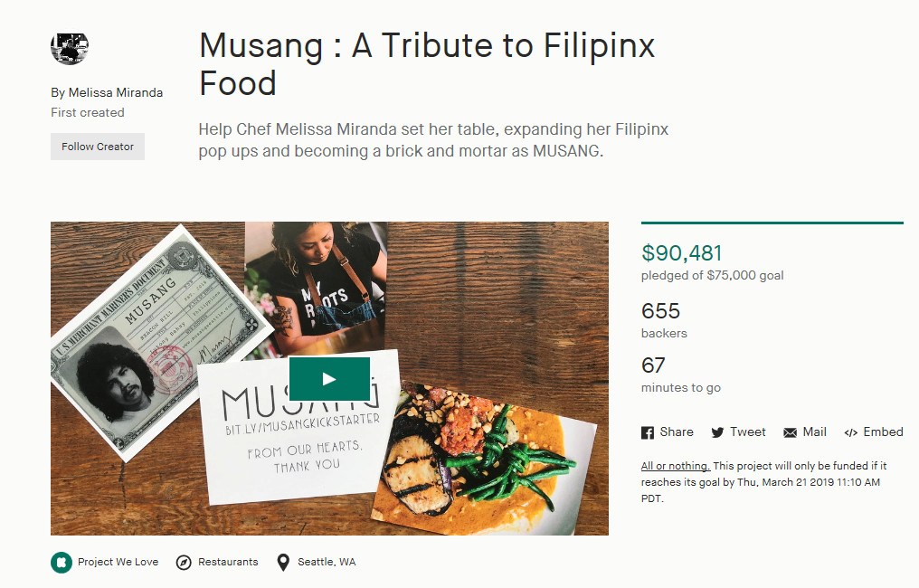Click the Project We Love badge icon
The height and width of the screenshot is (588, 919).
(x=61, y=562)
